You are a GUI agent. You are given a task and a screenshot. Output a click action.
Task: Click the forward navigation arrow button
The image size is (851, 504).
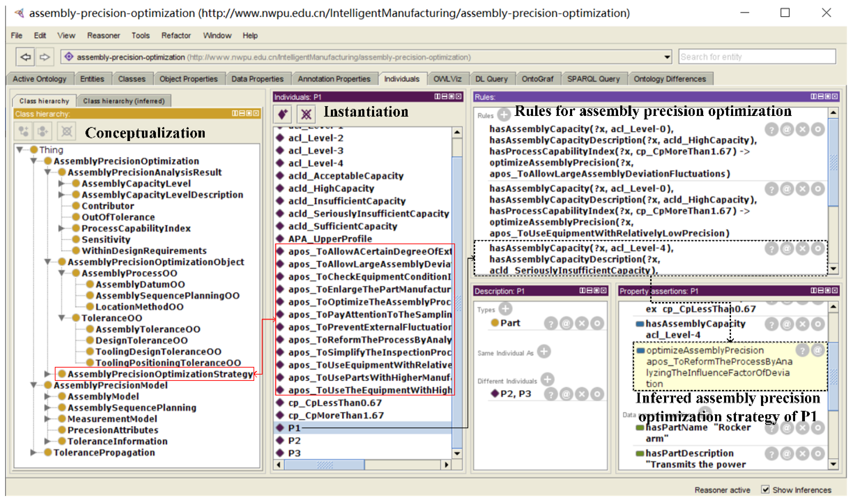point(45,57)
